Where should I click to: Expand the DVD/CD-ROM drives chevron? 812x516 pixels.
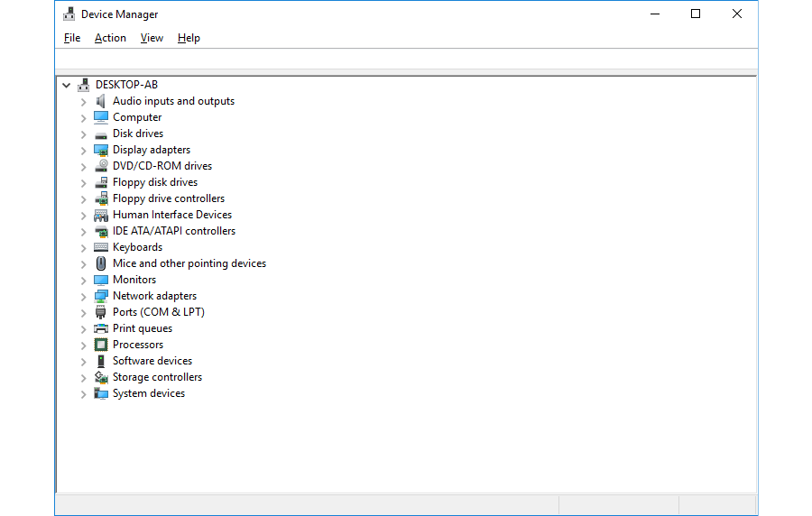click(x=83, y=167)
